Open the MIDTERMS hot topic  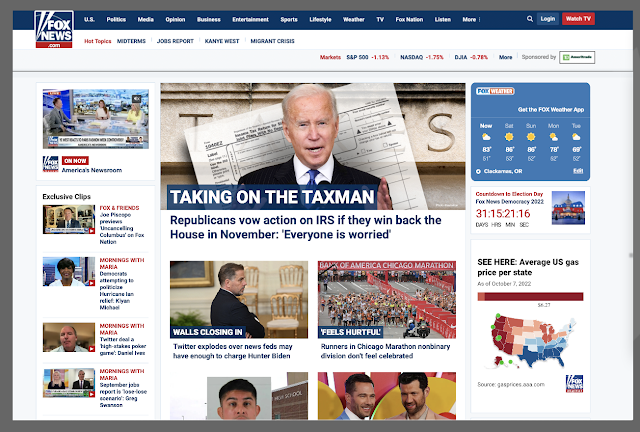pyautogui.click(x=131, y=41)
